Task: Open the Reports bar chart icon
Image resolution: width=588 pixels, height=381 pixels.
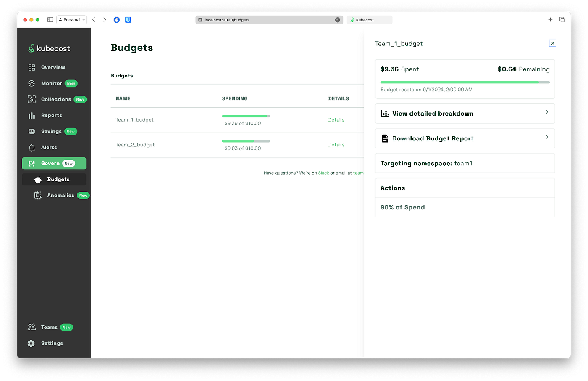Action: (31, 115)
